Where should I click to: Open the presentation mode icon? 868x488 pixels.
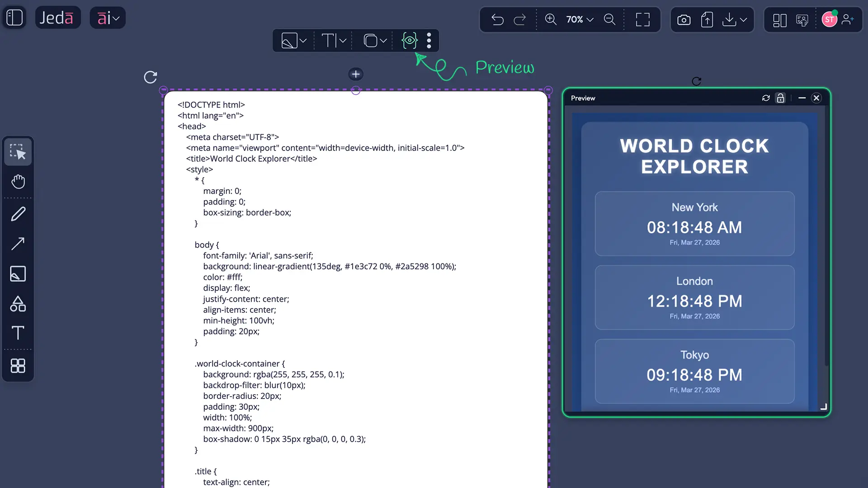pyautogui.click(x=802, y=20)
